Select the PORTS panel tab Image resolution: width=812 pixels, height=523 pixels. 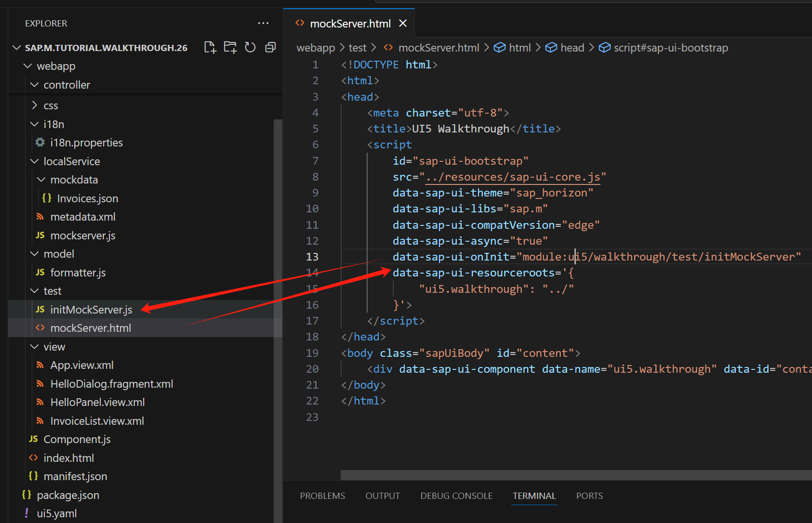tap(589, 496)
